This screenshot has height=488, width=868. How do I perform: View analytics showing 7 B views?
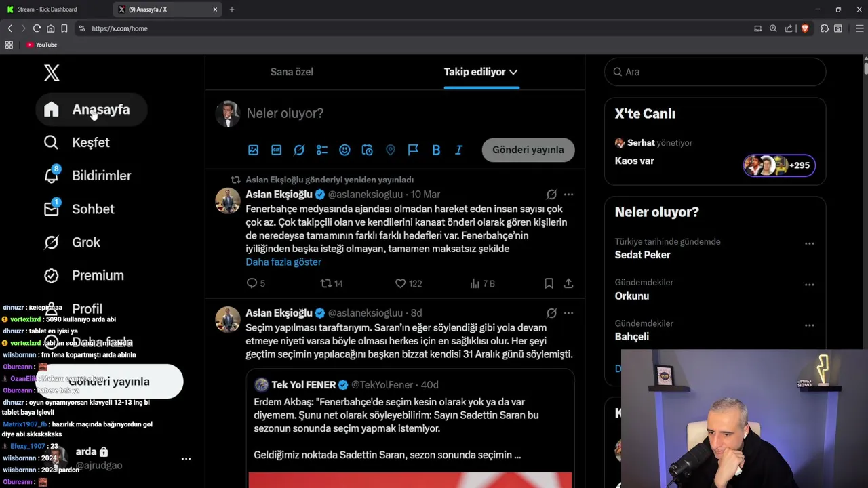coord(482,283)
